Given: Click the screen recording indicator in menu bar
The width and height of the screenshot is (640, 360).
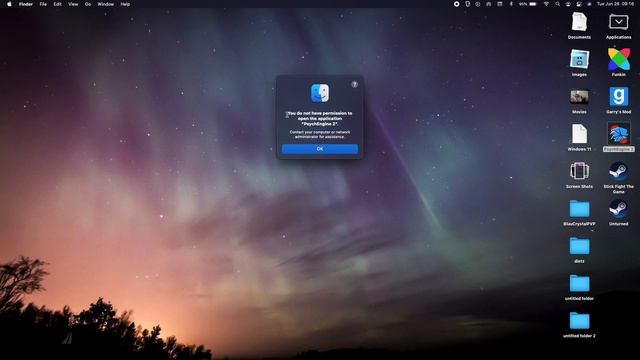Looking at the screenshot, I should (457, 4).
